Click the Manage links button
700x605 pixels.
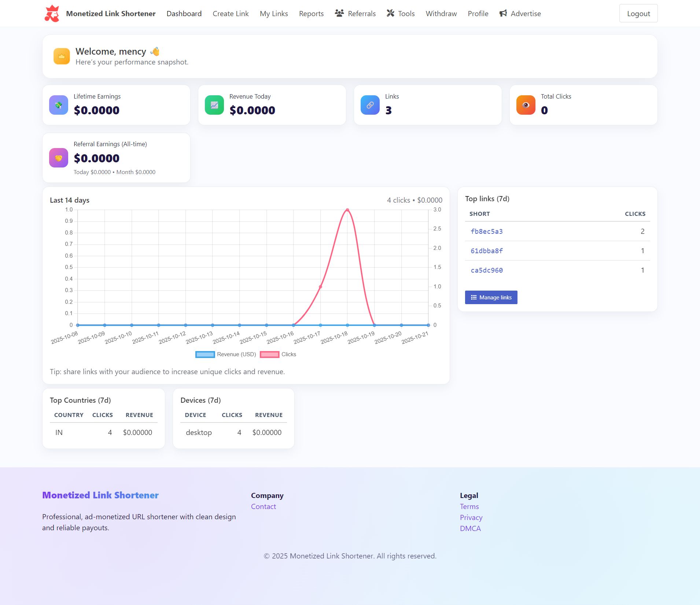coord(491,298)
